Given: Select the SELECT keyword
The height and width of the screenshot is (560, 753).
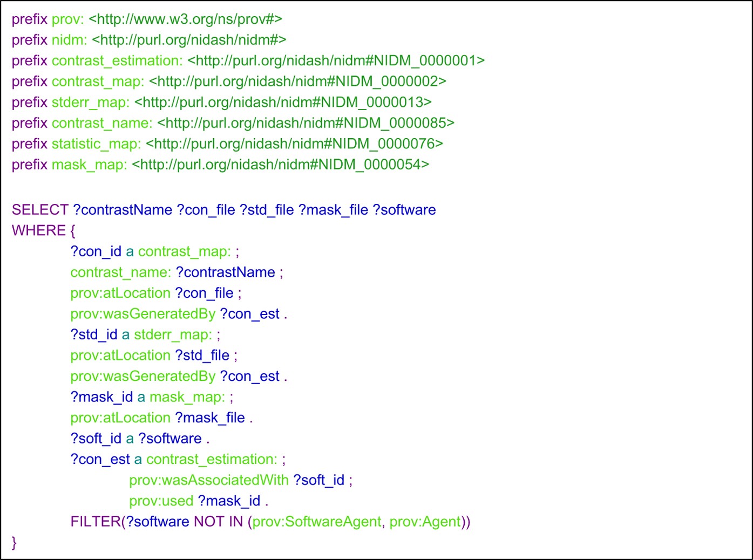Looking at the screenshot, I should pos(39,210).
